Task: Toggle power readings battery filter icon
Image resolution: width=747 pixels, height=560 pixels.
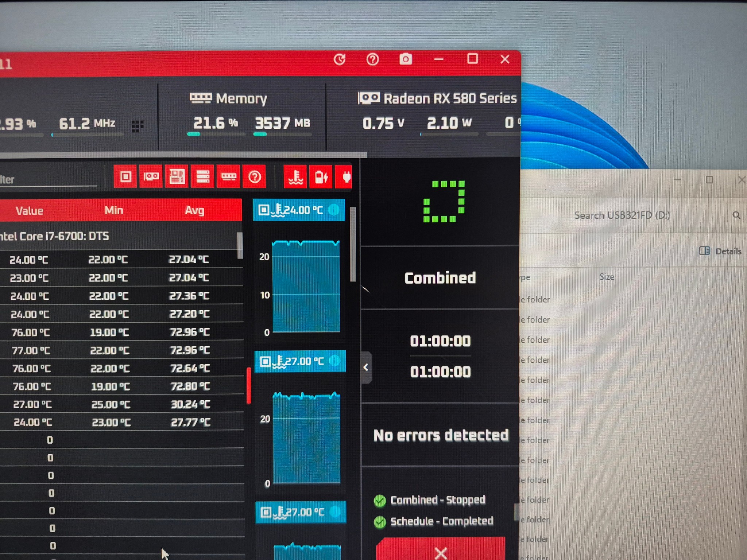Action: (321, 177)
